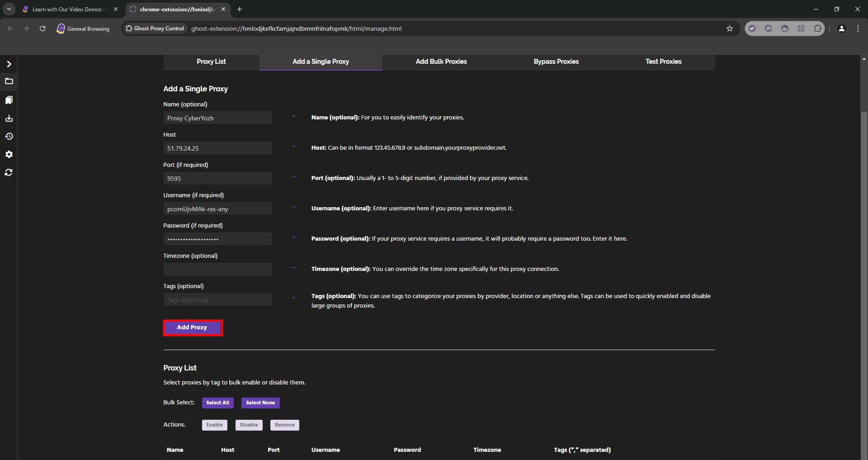
Task: Click the General Browsing identity button
Action: [83, 28]
